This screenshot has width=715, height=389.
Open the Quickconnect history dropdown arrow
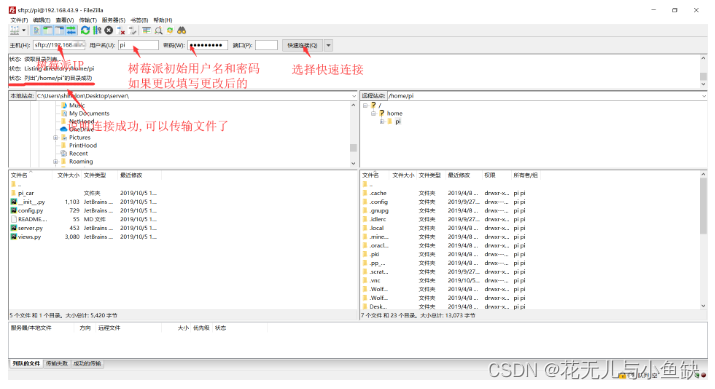point(328,45)
